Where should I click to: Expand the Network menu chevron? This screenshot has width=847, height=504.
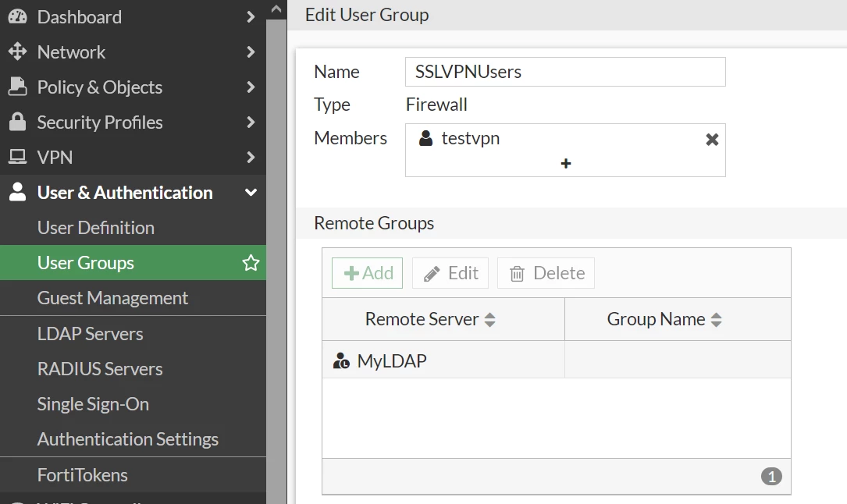pos(250,51)
